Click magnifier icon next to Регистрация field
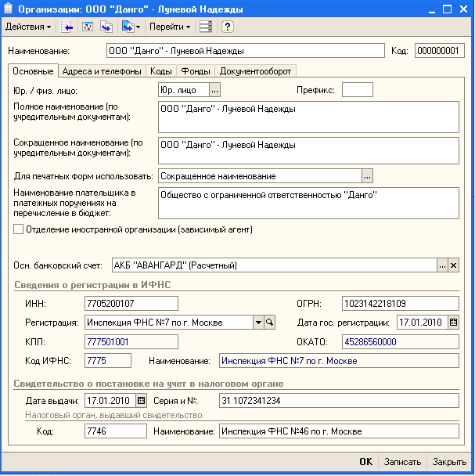The height and width of the screenshot is (476, 475). pyautogui.click(x=270, y=322)
